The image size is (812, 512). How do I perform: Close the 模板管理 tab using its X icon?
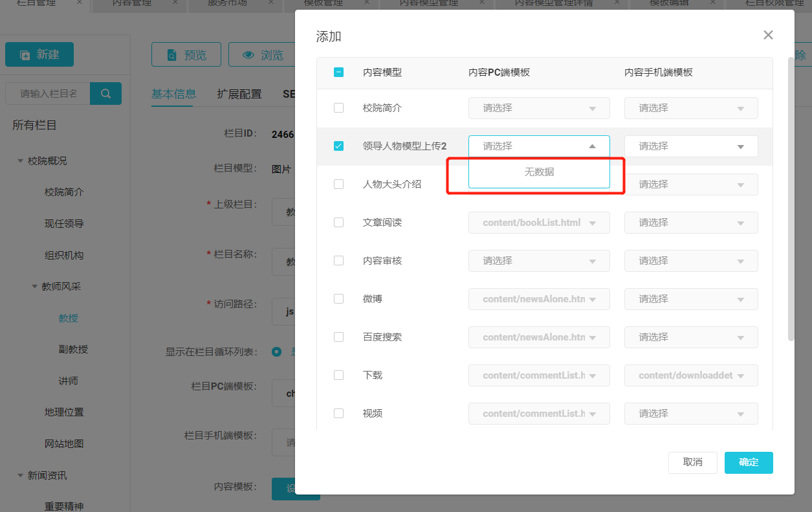pos(366,2)
